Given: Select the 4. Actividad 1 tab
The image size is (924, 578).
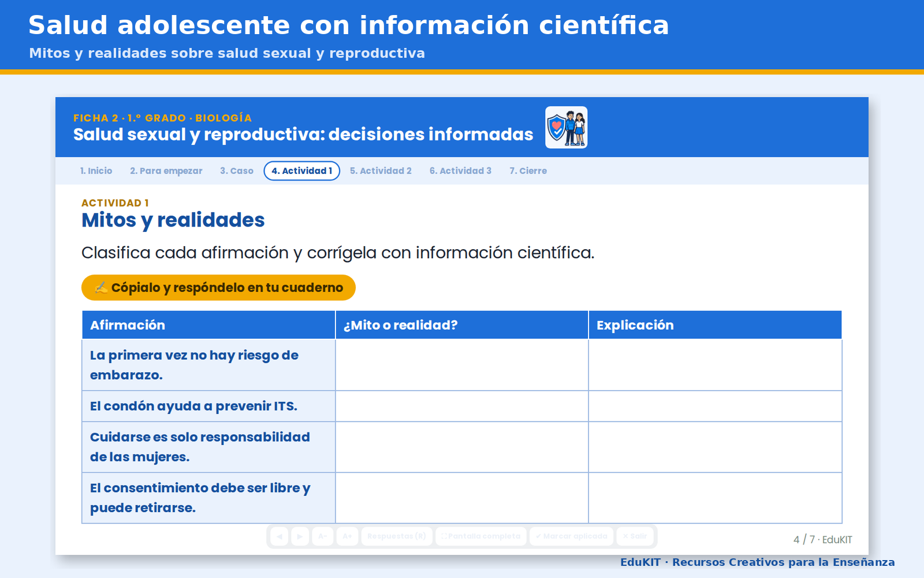Looking at the screenshot, I should pyautogui.click(x=302, y=171).
